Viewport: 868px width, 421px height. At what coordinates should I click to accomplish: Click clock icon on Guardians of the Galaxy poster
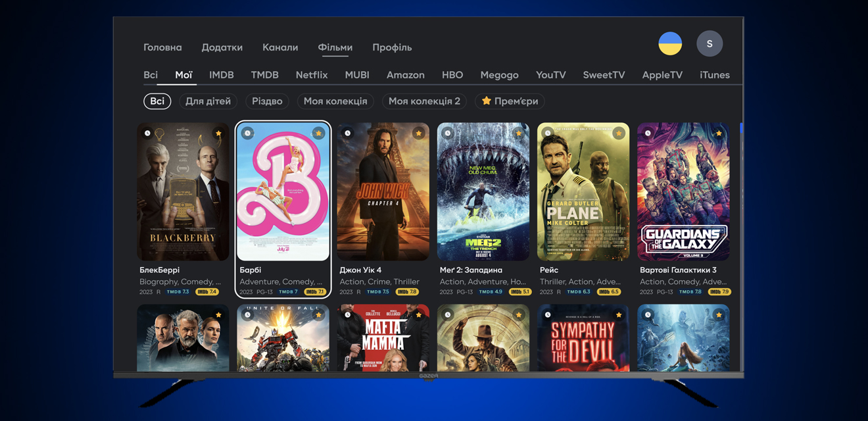pyautogui.click(x=648, y=134)
